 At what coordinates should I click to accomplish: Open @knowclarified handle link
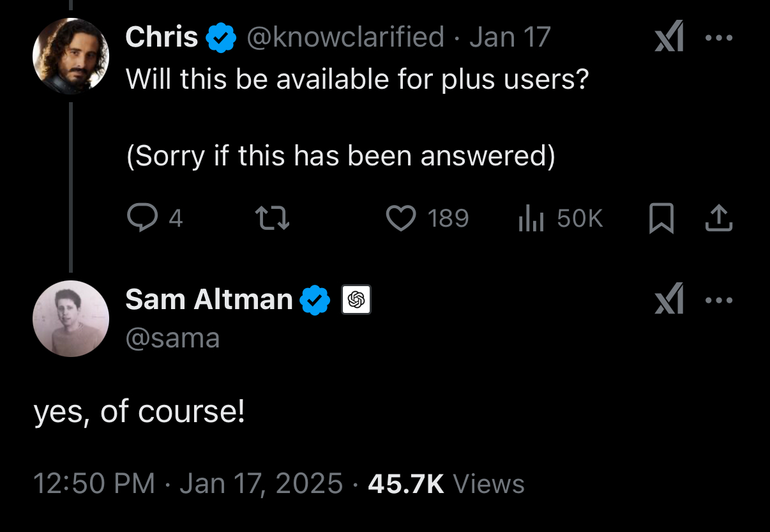pyautogui.click(x=345, y=37)
